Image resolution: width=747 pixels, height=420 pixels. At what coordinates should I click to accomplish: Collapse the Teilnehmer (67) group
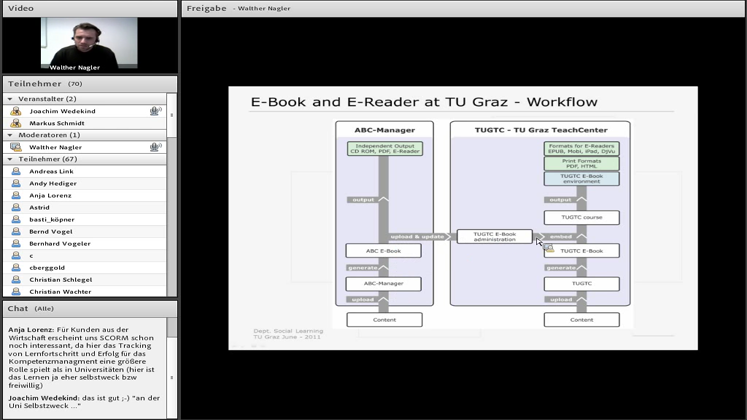(10, 159)
